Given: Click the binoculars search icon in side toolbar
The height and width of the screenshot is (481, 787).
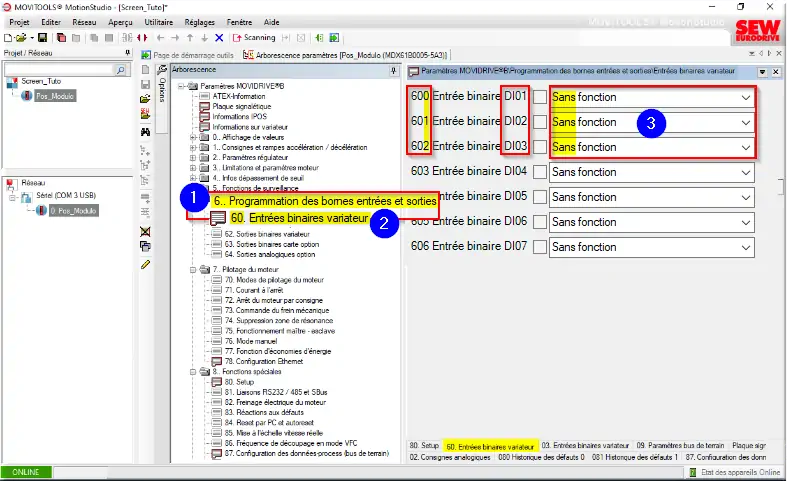Looking at the screenshot, I should tap(146, 132).
